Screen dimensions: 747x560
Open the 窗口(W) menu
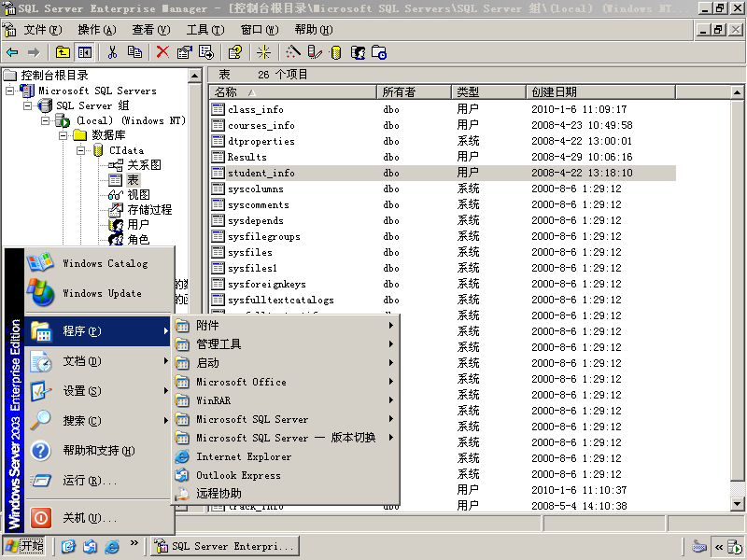pyautogui.click(x=260, y=30)
